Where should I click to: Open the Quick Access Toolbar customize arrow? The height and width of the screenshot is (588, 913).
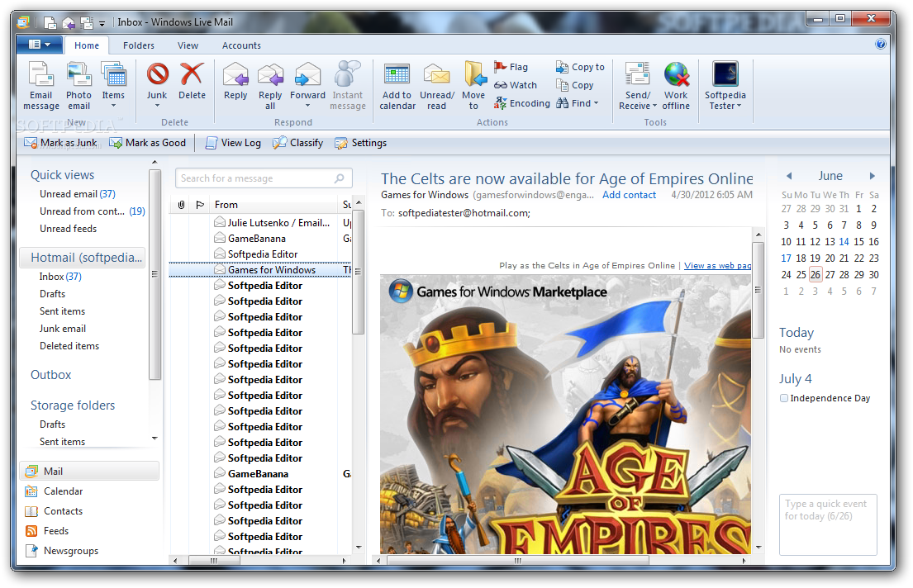(x=102, y=23)
